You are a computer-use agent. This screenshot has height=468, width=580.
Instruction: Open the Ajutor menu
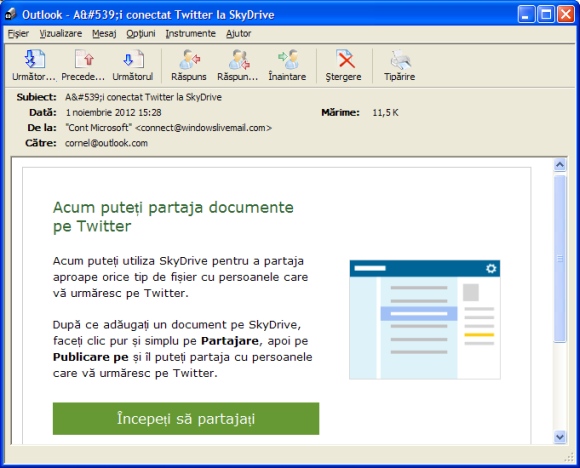(x=239, y=34)
